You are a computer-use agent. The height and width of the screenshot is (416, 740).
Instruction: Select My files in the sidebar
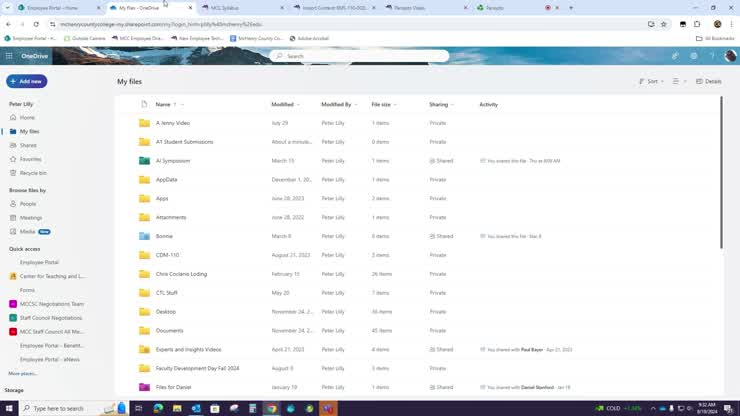tap(29, 131)
